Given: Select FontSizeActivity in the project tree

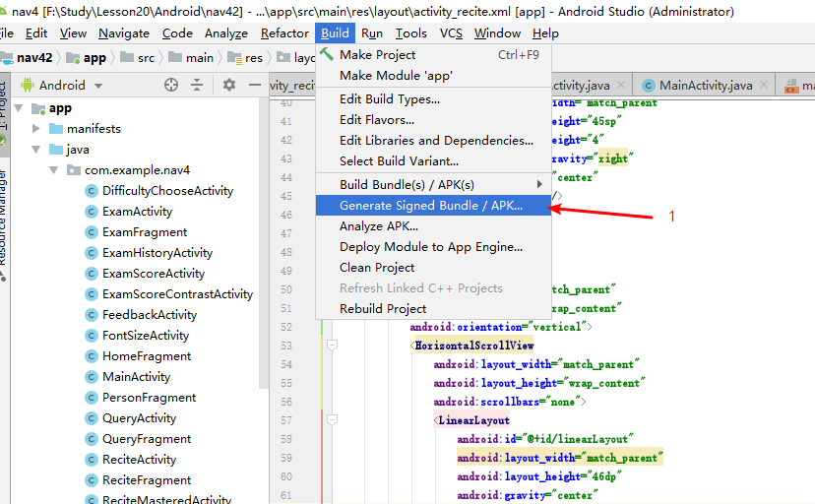Looking at the screenshot, I should pos(146,336).
